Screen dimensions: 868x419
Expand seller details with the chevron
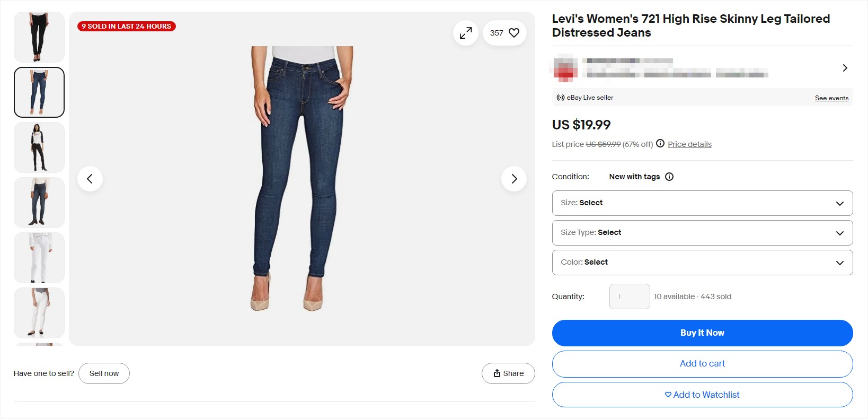pyautogui.click(x=845, y=68)
